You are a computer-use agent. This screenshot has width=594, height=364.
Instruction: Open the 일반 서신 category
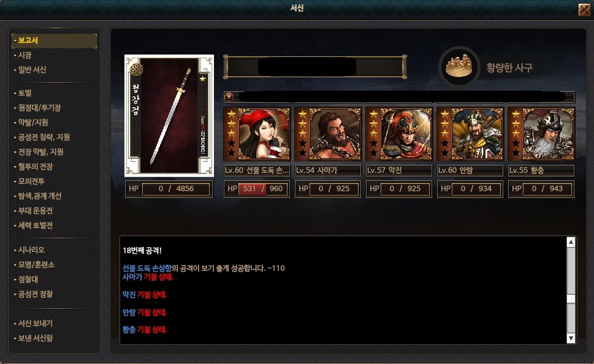point(32,70)
